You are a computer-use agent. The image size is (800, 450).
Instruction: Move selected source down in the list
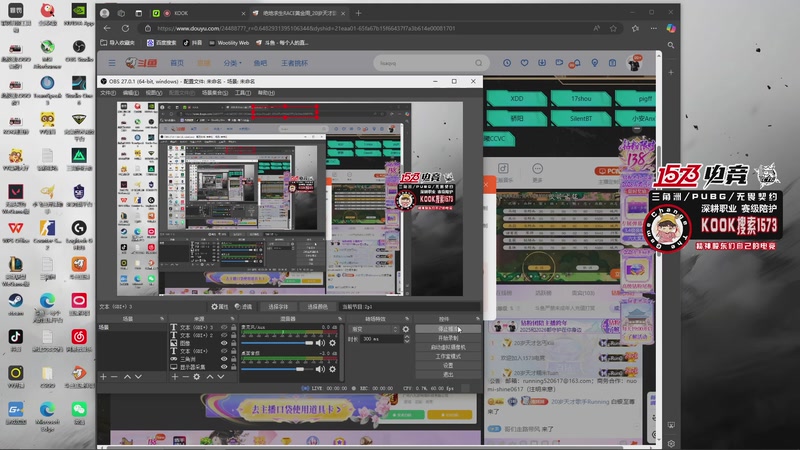tap(220, 377)
